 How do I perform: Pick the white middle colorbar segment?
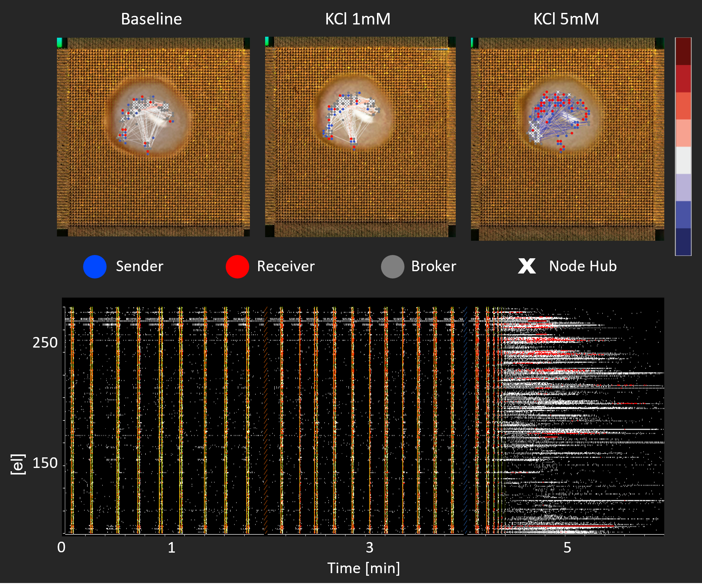point(683,161)
